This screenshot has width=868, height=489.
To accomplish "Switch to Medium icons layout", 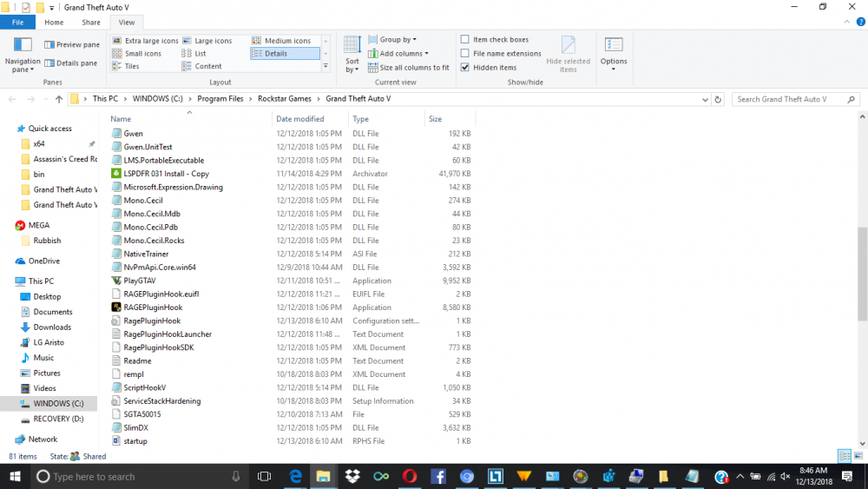I will click(282, 41).
